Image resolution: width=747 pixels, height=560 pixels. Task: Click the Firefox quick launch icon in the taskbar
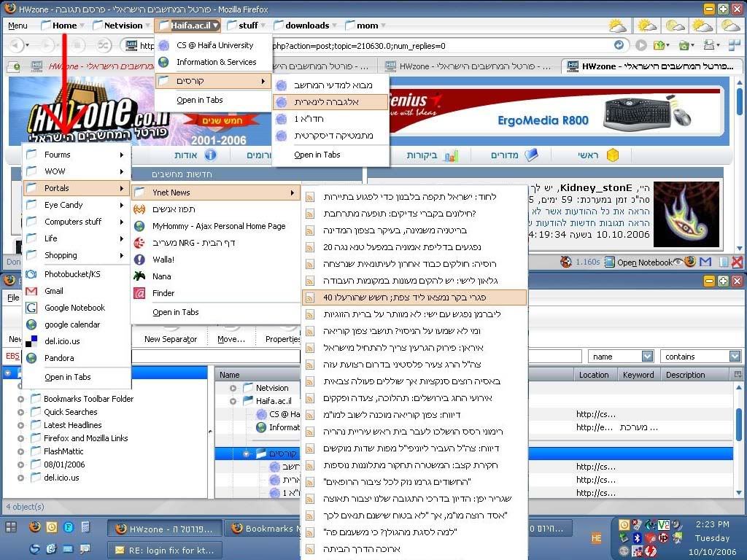34,526
